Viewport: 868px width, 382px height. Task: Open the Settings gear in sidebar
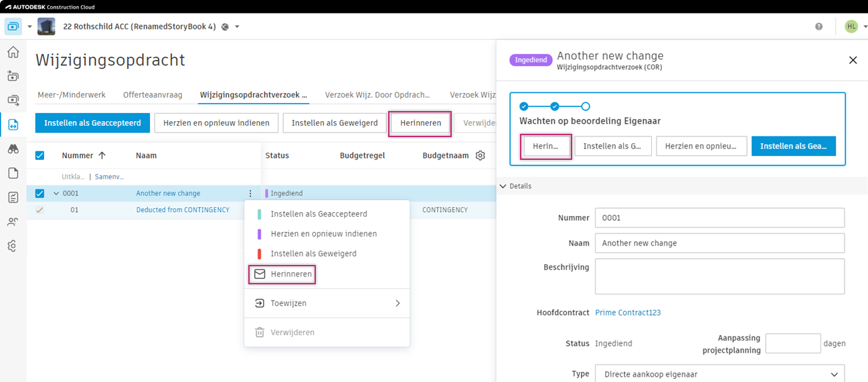coord(13,246)
